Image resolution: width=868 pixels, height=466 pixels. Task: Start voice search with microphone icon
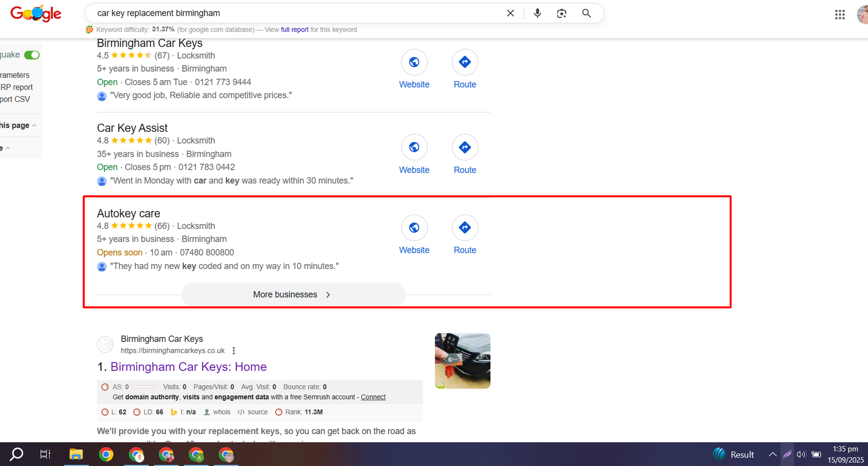point(537,13)
